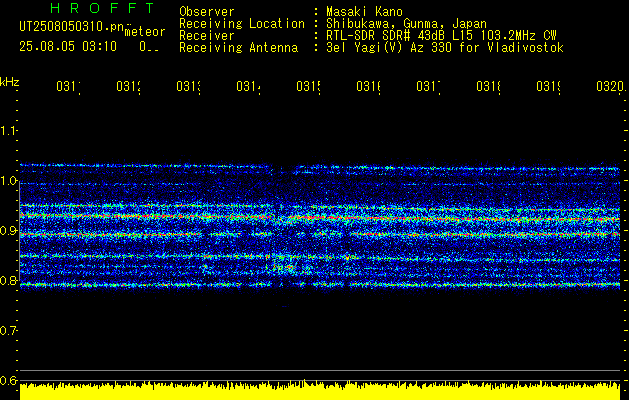Image resolution: width=629 pixels, height=400 pixels.
Task: Click the 0.9 frequency axis label
Action: click(8, 231)
